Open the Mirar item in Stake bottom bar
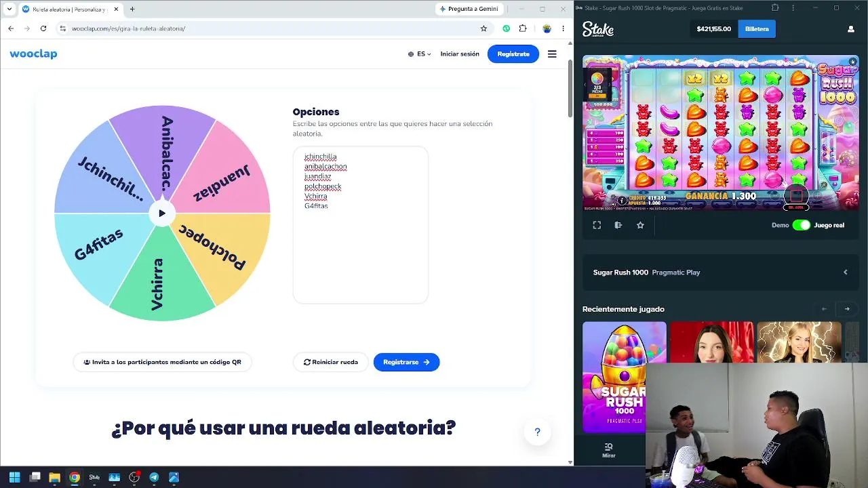This screenshot has width=868, height=488. [609, 450]
